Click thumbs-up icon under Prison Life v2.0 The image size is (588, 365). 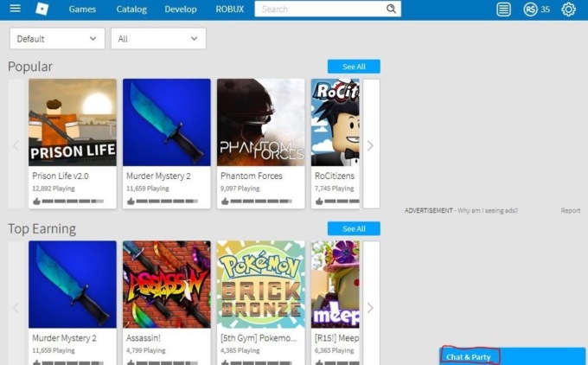tap(36, 202)
